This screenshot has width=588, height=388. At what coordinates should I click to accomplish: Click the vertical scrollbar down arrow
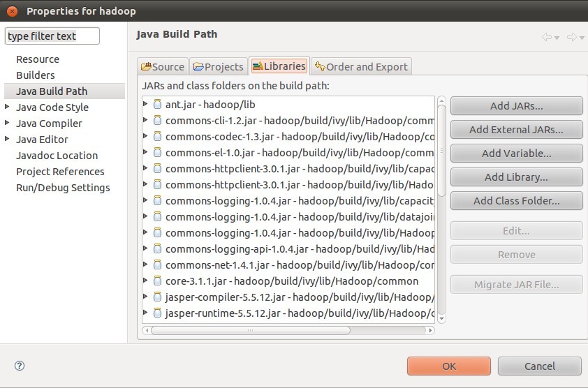[x=441, y=319]
